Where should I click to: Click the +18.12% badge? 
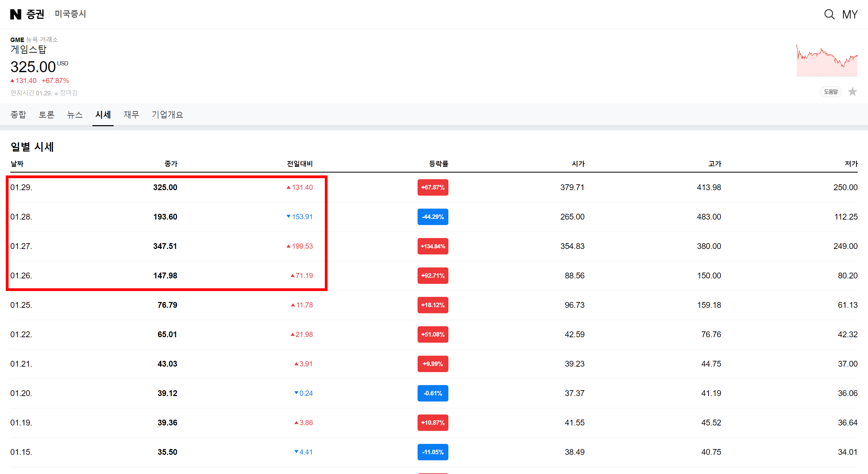(x=433, y=305)
